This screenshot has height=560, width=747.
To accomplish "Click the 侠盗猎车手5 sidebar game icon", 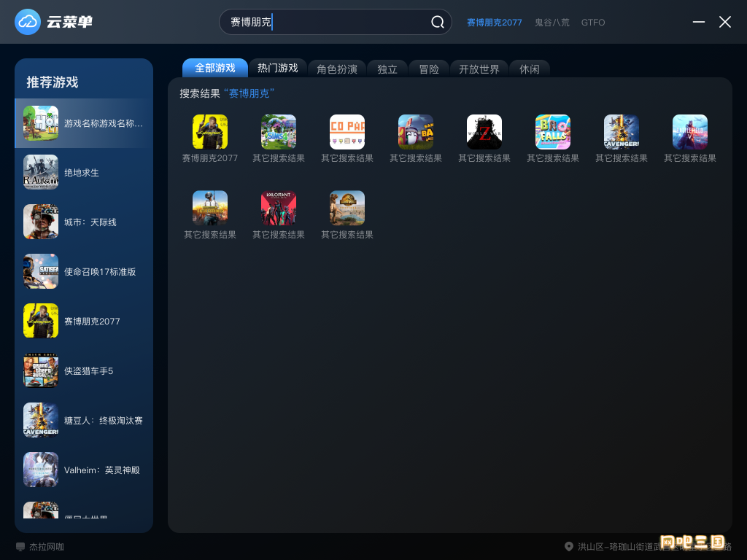I will pos(41,370).
